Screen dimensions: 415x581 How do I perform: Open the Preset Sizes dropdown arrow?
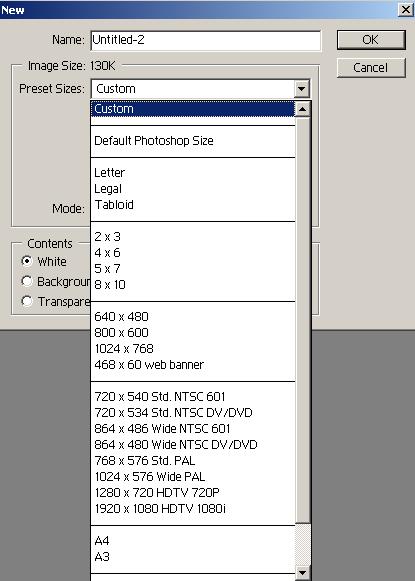[302, 89]
